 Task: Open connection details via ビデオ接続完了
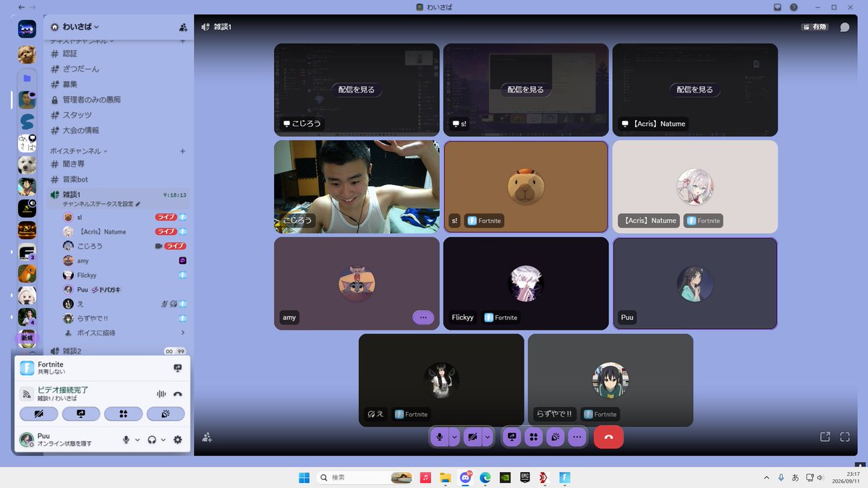(63, 390)
